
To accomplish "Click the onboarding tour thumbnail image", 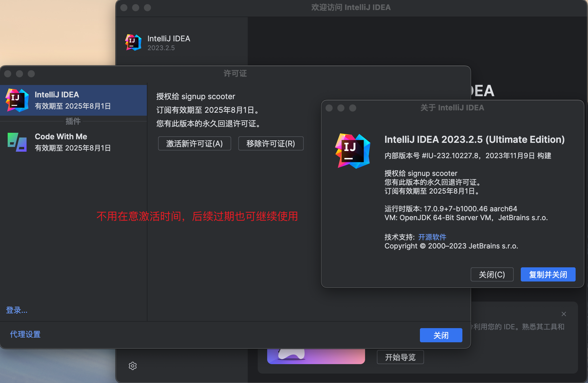I will 316,356.
